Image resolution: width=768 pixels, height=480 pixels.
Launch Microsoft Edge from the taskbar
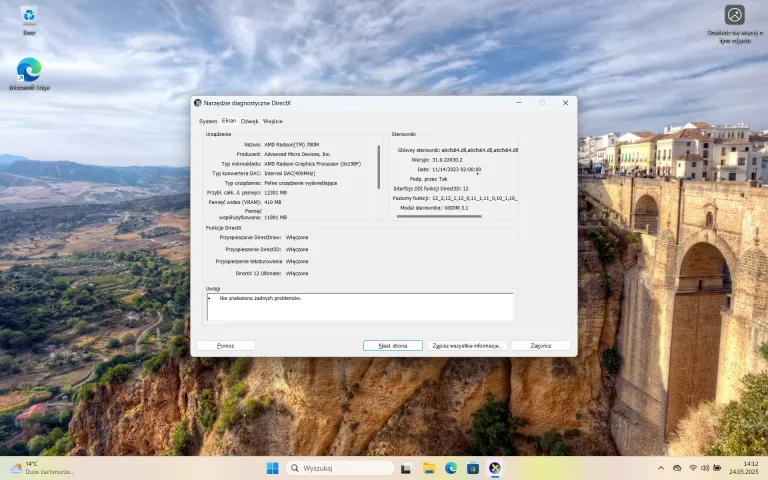(x=451, y=468)
